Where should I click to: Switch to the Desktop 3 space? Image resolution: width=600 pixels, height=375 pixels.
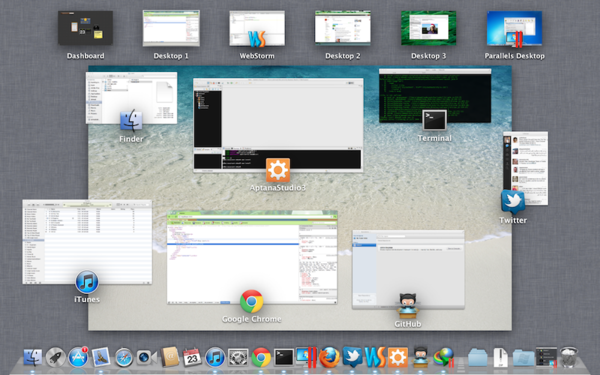429,28
